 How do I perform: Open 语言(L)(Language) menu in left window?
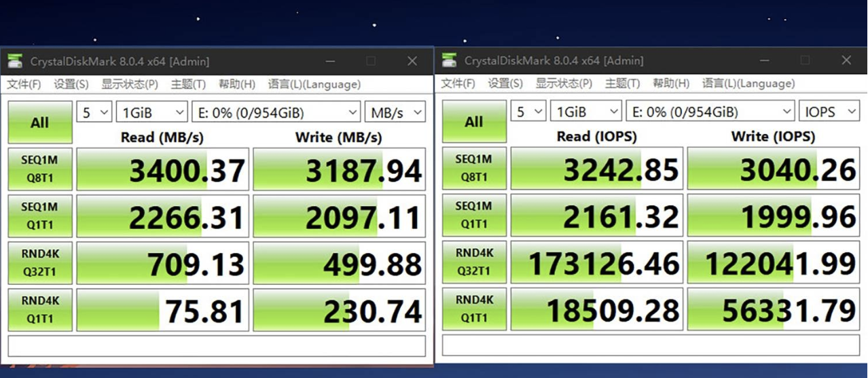pyautogui.click(x=314, y=84)
